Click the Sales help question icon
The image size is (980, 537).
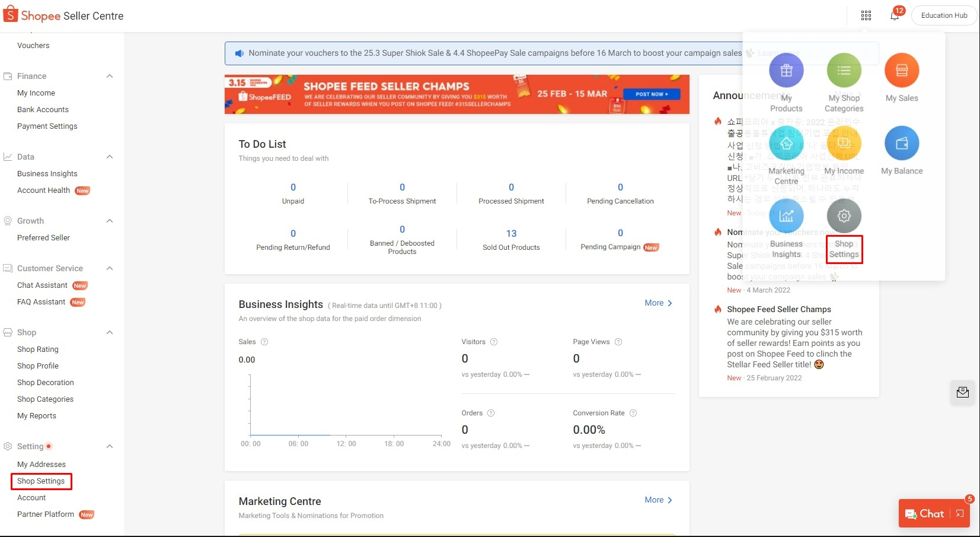click(x=264, y=342)
